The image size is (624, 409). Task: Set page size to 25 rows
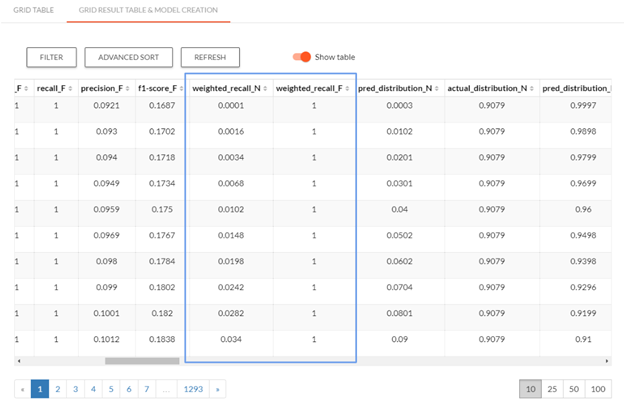553,388
